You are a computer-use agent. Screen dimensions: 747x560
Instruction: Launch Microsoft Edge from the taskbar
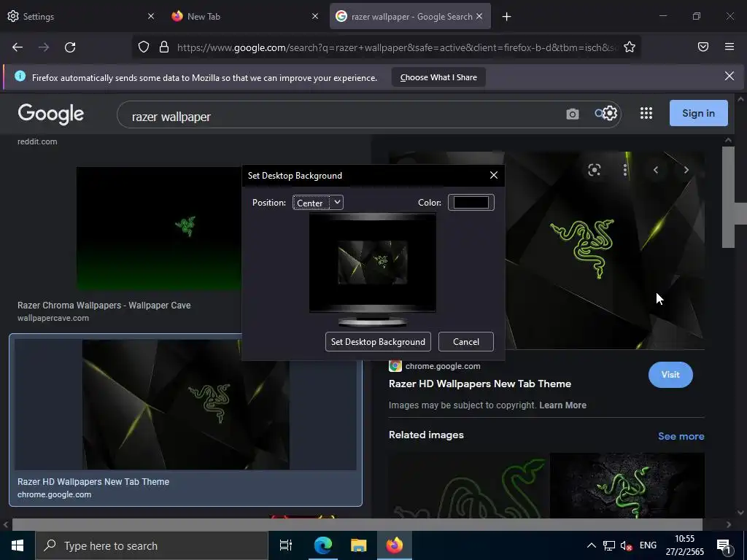pos(323,545)
